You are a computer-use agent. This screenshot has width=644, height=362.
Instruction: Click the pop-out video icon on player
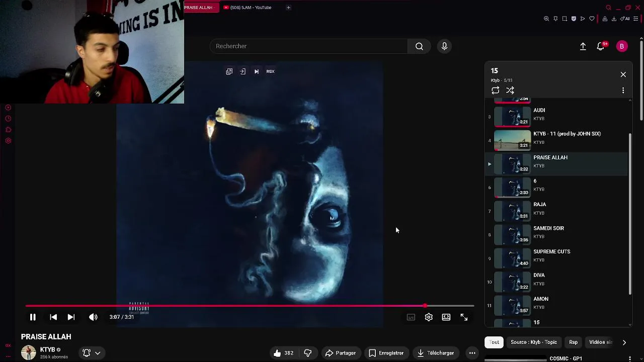pos(229,71)
